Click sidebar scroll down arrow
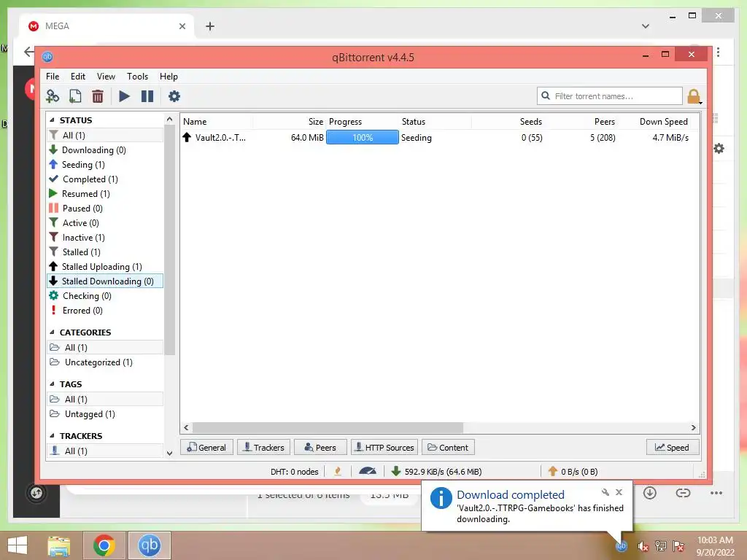 click(169, 454)
